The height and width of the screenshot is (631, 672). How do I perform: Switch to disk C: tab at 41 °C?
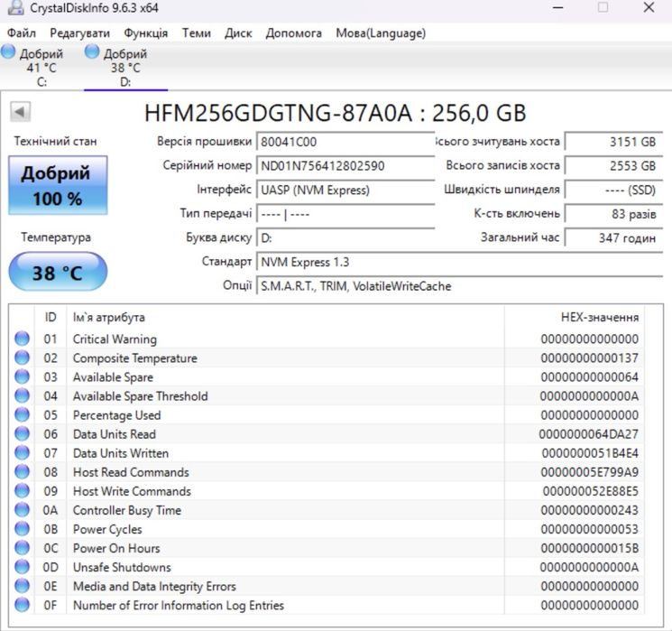41,67
